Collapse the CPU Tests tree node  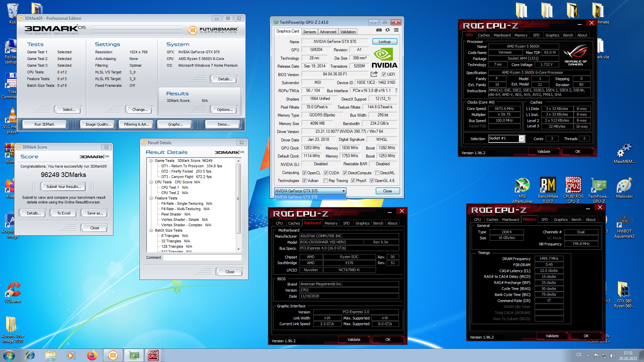click(151, 182)
